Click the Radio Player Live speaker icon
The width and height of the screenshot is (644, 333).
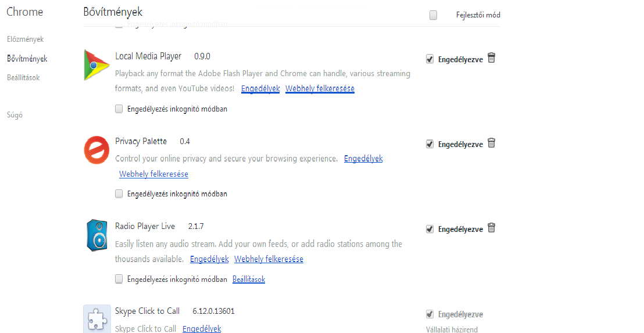(97, 234)
